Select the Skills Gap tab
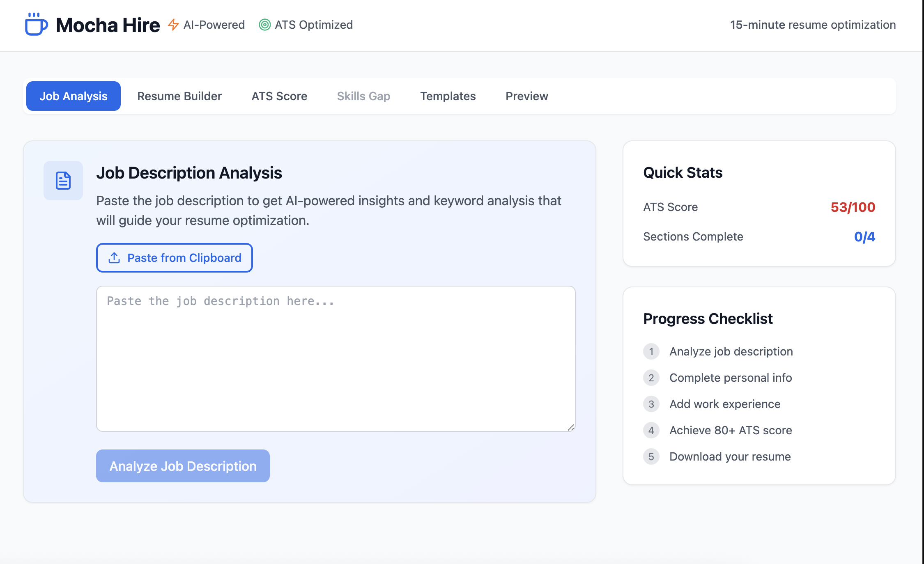The image size is (924, 564). coord(363,96)
